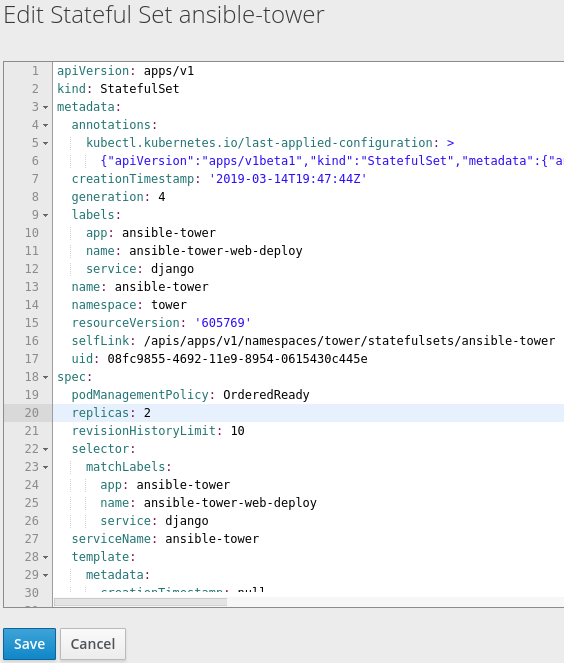The height and width of the screenshot is (663, 564).
Task: Click the uid value 08fc9855-4692-11e9-8954-0615430c445e
Action: (237, 359)
